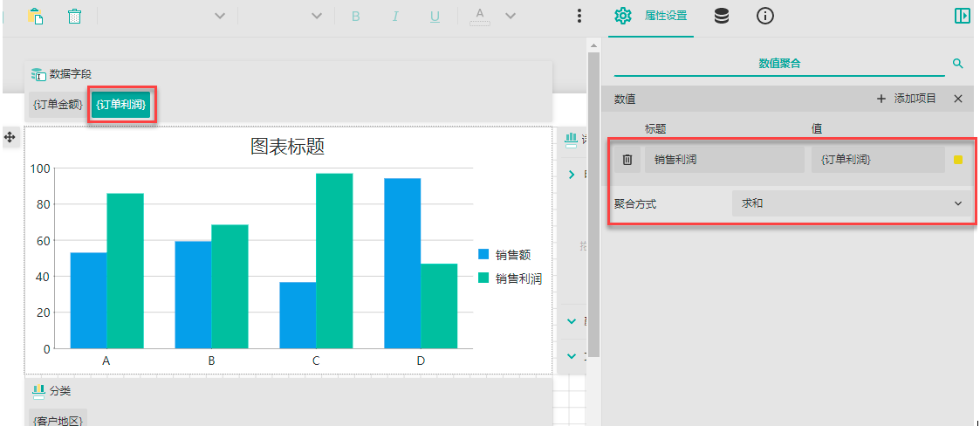Toggle bold formatting

[x=355, y=16]
